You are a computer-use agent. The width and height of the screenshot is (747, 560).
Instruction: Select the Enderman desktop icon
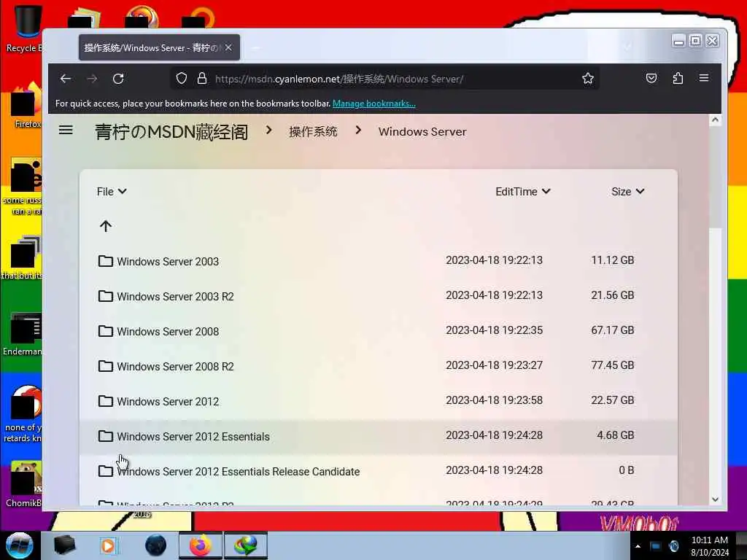24,333
